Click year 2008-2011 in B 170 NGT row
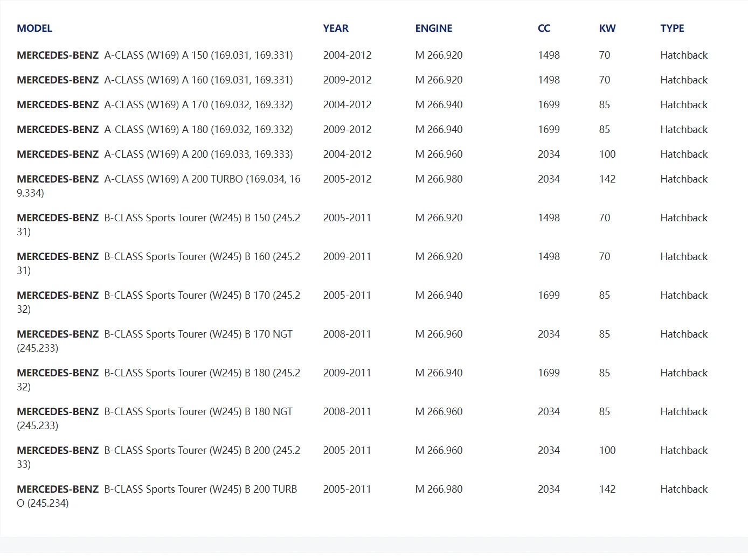The height and width of the screenshot is (560, 748). click(347, 334)
